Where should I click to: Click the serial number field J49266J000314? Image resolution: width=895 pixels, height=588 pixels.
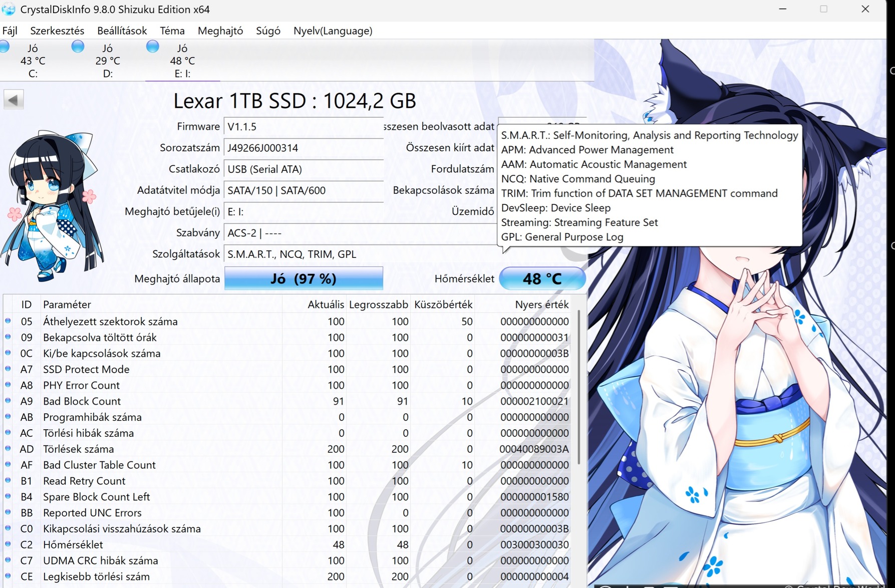pos(304,148)
